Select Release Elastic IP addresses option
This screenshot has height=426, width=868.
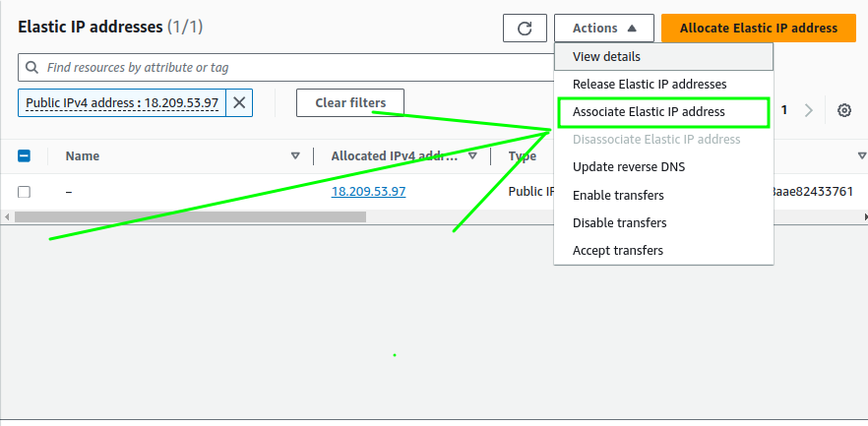point(650,85)
